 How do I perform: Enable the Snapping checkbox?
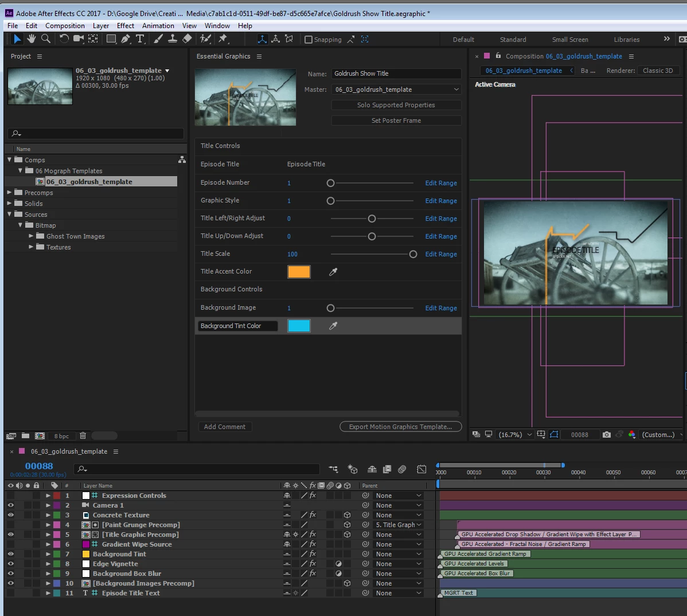(309, 40)
